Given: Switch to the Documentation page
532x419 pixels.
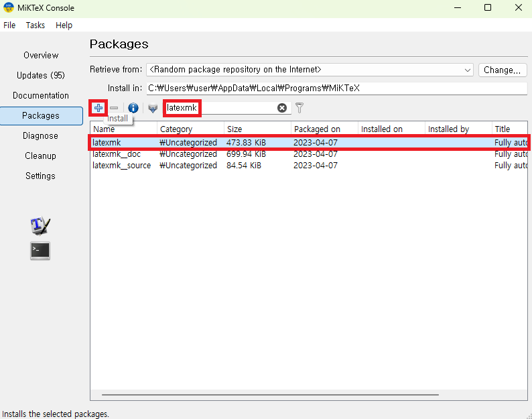Looking at the screenshot, I should click(x=41, y=95).
